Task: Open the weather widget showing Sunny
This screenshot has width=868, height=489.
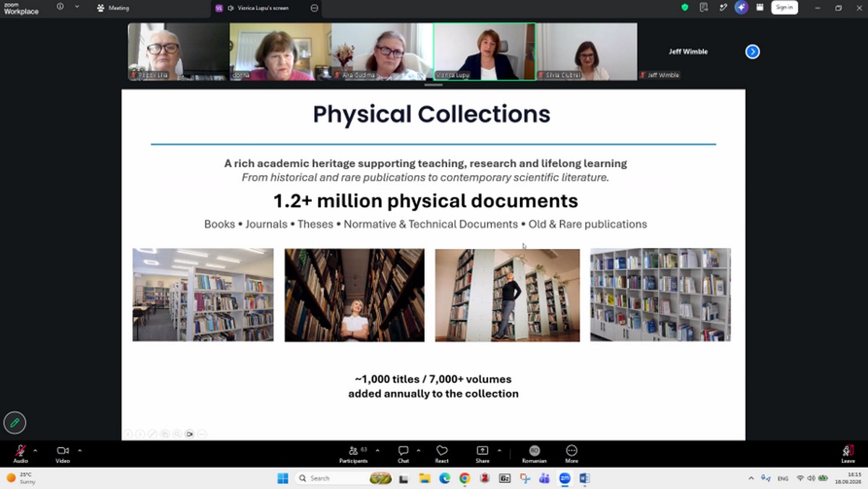Action: (20, 478)
